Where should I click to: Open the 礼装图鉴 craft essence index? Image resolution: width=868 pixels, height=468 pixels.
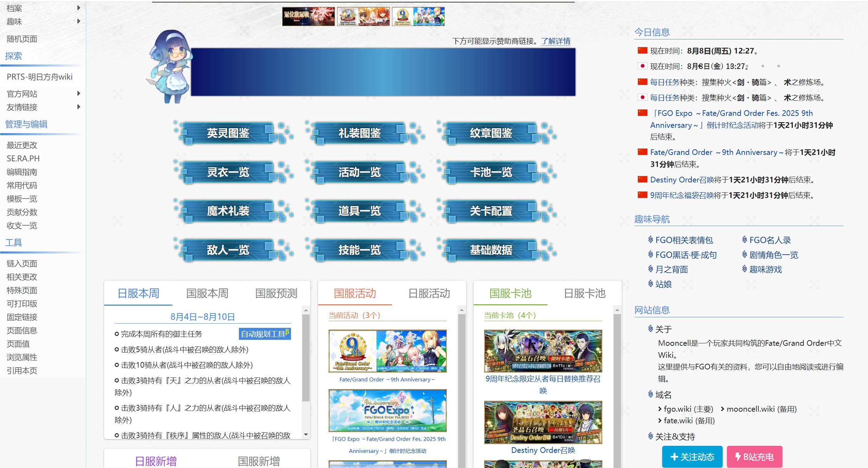[x=365, y=133]
